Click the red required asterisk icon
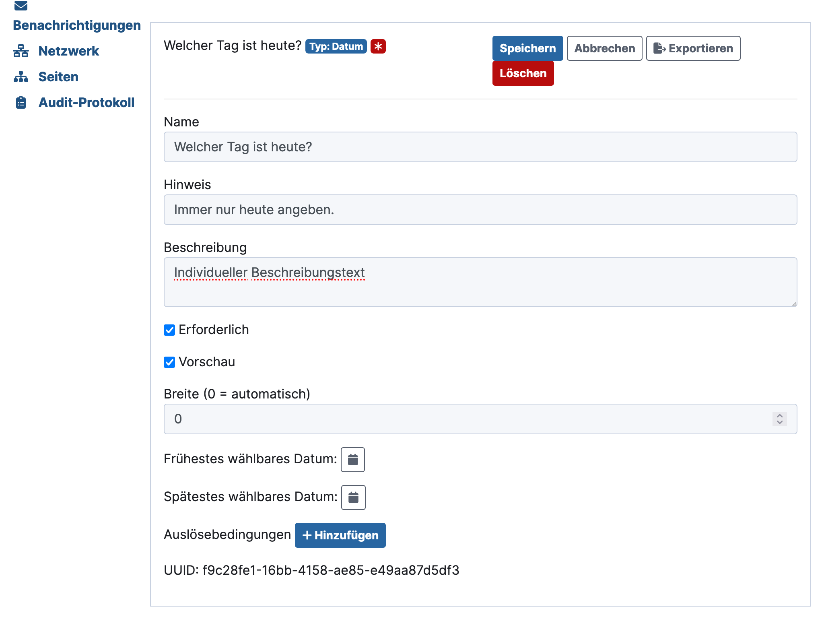This screenshot has width=824, height=644. point(378,46)
